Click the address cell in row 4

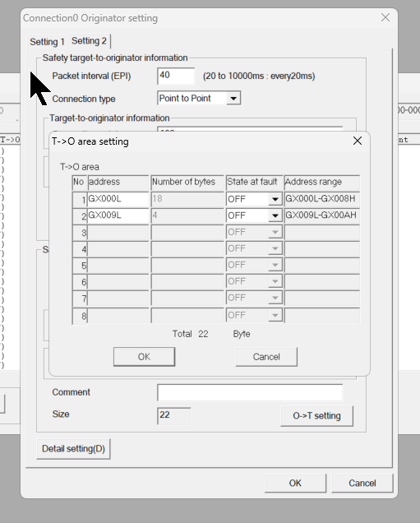[118, 248]
